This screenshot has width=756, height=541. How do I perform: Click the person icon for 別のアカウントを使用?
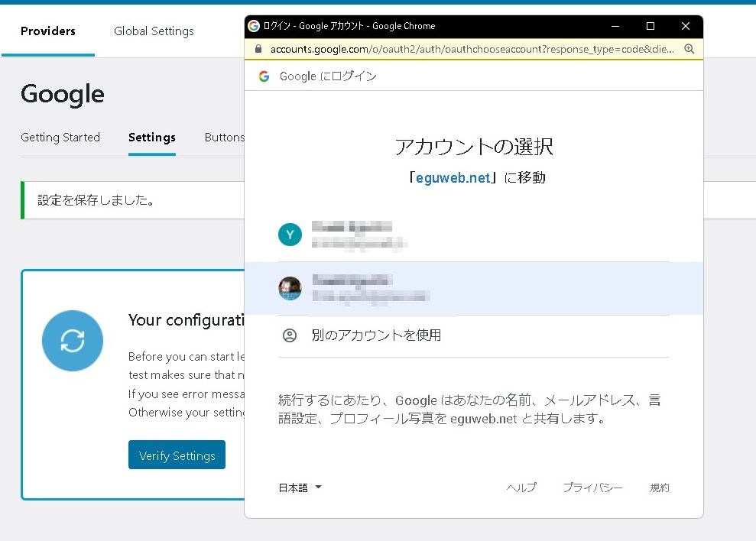coord(290,335)
